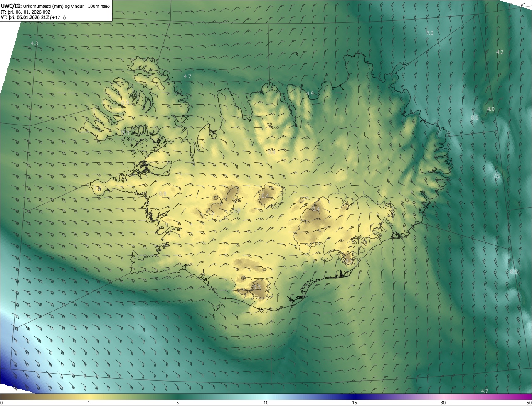The image size is (532, 406).
Task: Click the '50' tick on the color scale
Action: coord(529,403)
